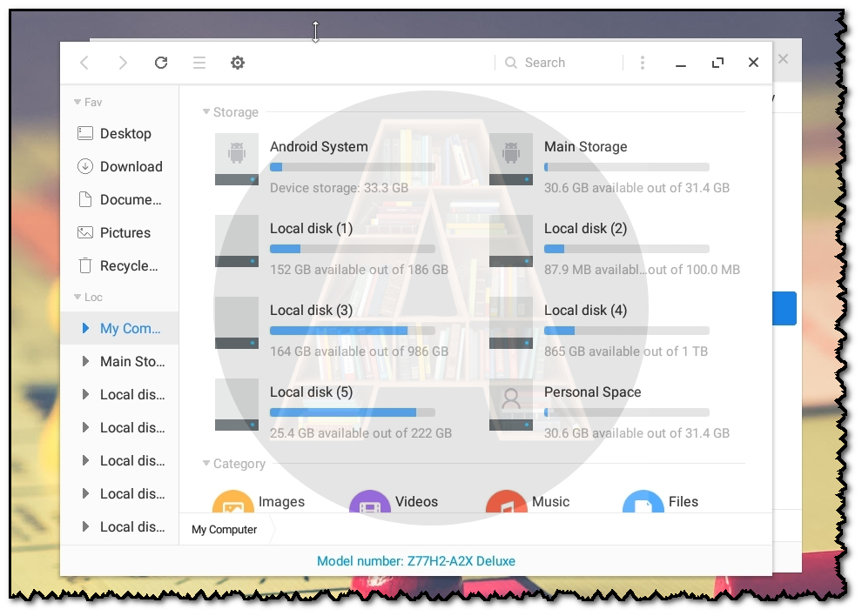862x616 pixels.
Task: Close the background window behind file manager
Action: (784, 59)
